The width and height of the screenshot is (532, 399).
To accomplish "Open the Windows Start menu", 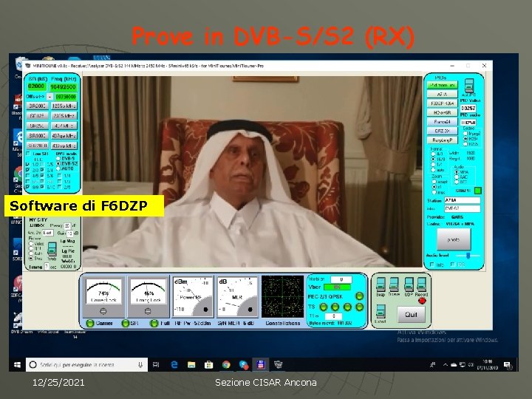I will point(17,365).
